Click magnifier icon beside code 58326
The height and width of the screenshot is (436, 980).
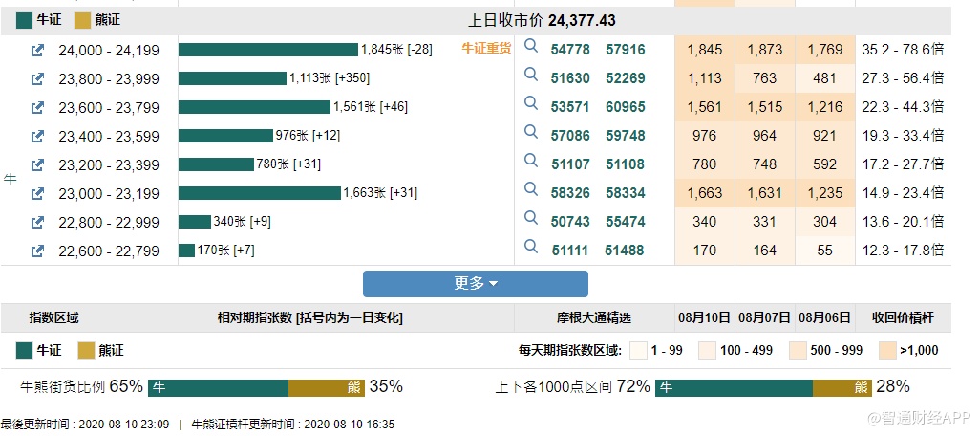click(531, 189)
